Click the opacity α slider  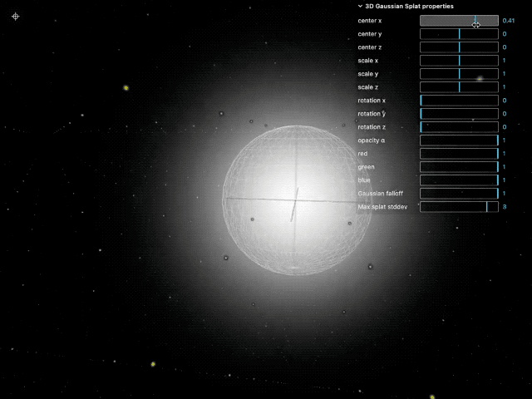(x=459, y=140)
